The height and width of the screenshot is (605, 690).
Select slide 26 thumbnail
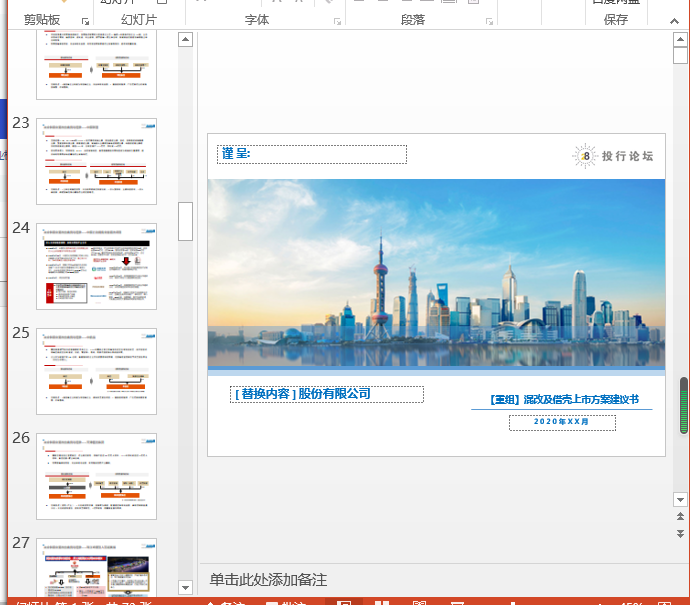coord(96,476)
